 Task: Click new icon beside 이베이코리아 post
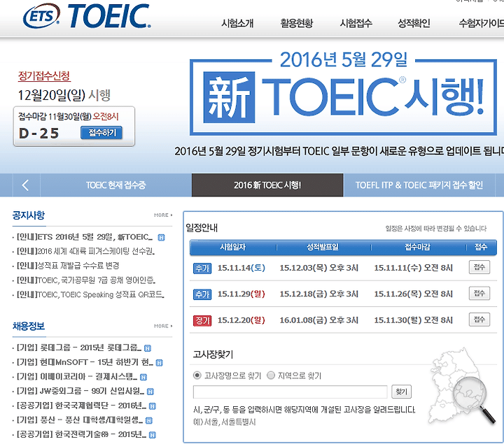[143, 377]
